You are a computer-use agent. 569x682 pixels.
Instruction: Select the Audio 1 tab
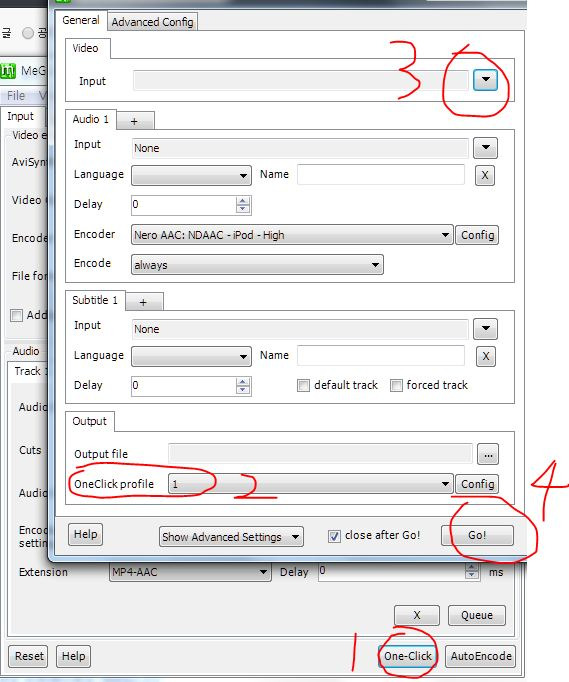(x=90, y=119)
